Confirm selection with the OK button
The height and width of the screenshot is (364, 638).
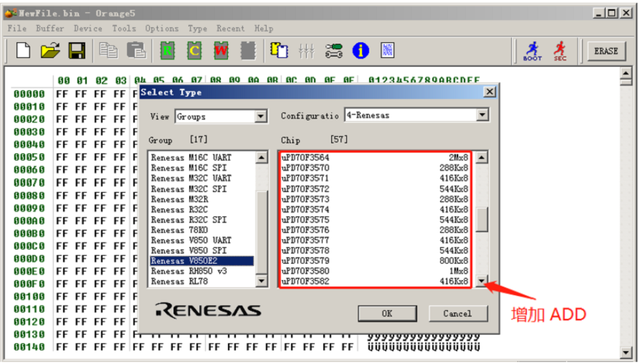point(387,314)
